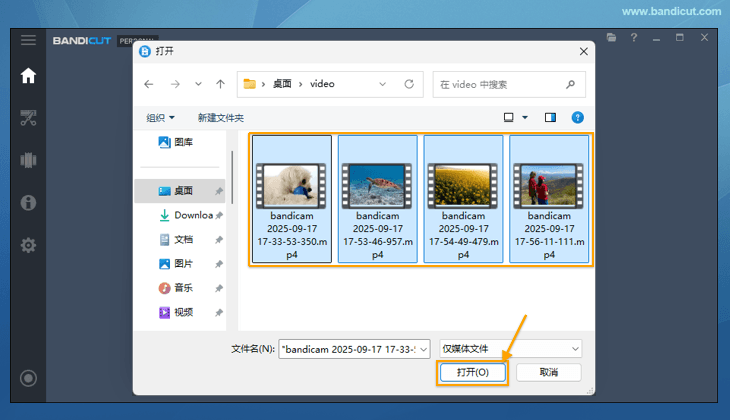Open Bandicut settings gear icon
The height and width of the screenshot is (420, 730).
coord(28,245)
